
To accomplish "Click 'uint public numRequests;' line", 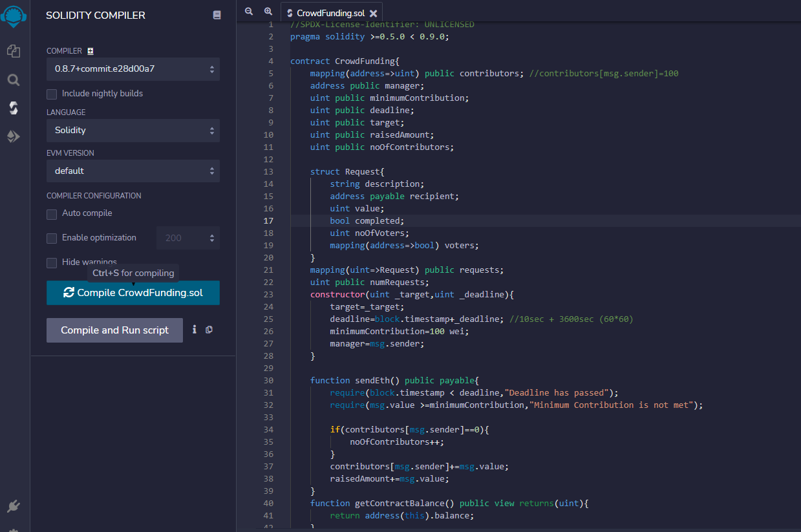I will point(370,282).
